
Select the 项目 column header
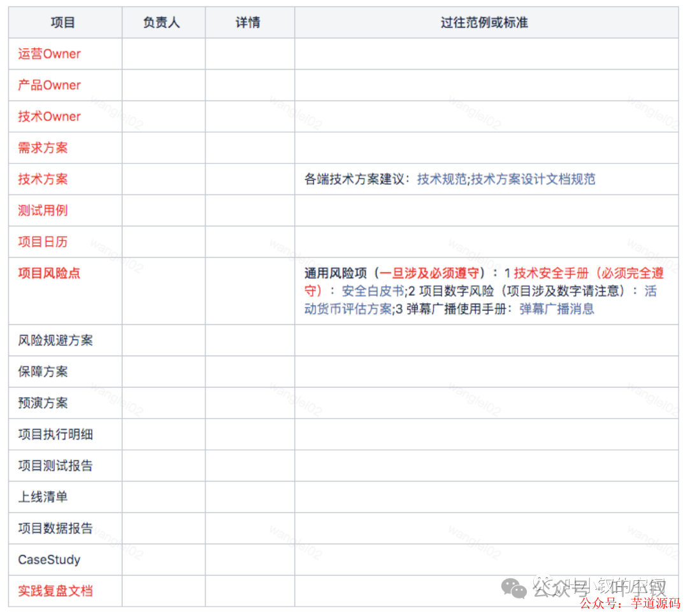point(63,22)
